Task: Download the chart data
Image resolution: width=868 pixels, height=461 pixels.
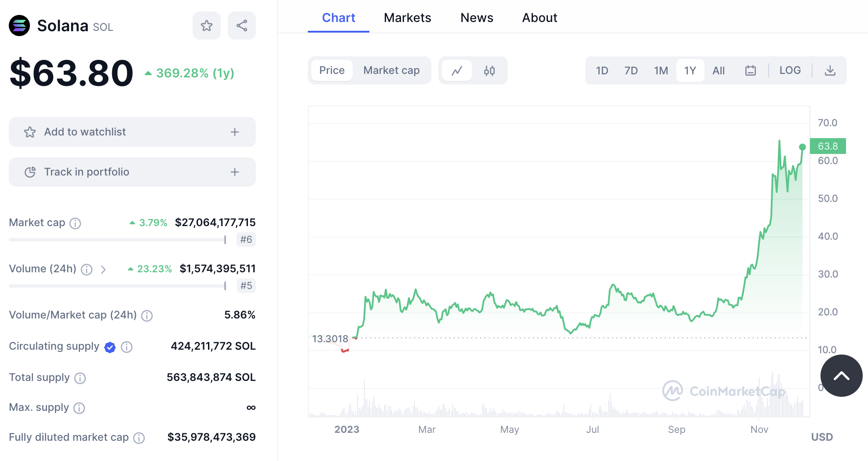Action: tap(830, 70)
